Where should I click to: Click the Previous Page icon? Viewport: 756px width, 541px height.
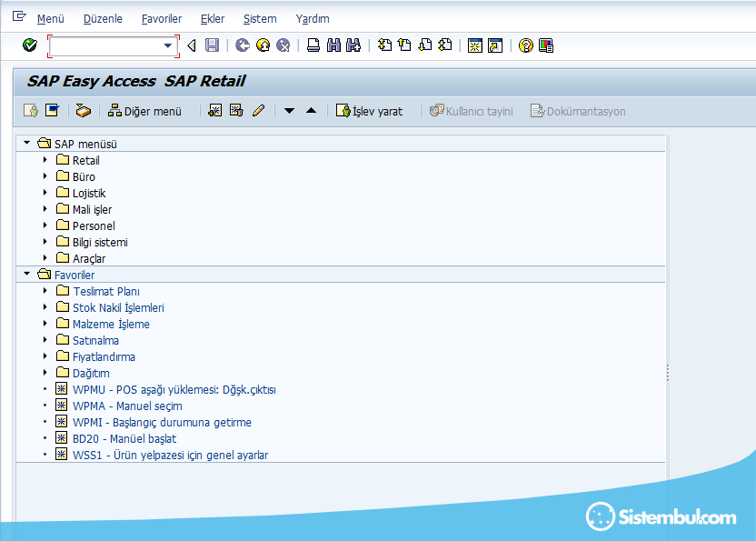[404, 45]
